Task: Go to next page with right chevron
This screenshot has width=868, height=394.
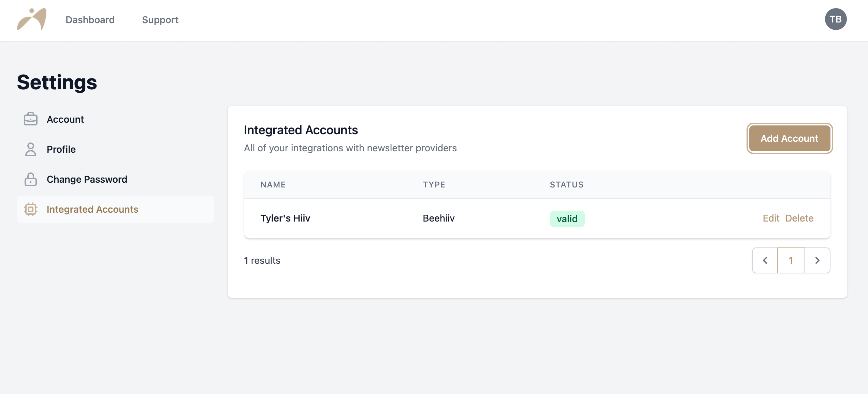Action: pos(818,260)
